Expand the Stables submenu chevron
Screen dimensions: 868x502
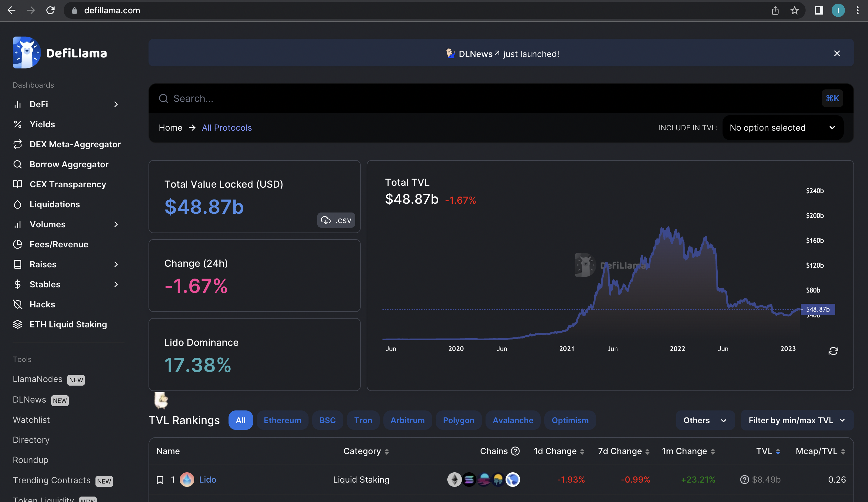[x=116, y=284]
